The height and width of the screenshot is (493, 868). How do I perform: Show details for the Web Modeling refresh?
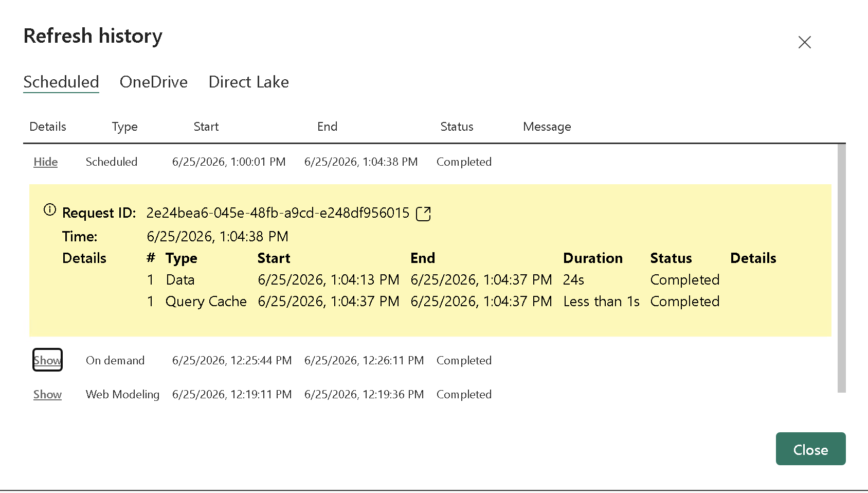48,395
